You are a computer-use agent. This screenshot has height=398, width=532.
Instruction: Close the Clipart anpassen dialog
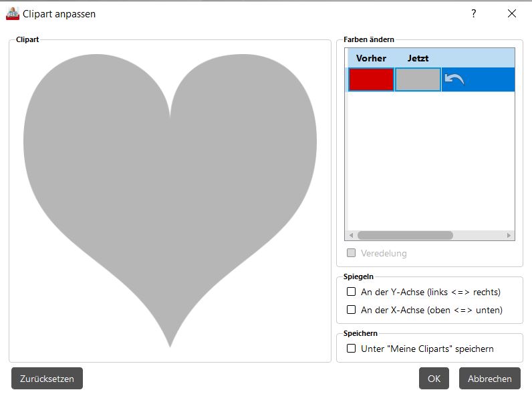512,13
